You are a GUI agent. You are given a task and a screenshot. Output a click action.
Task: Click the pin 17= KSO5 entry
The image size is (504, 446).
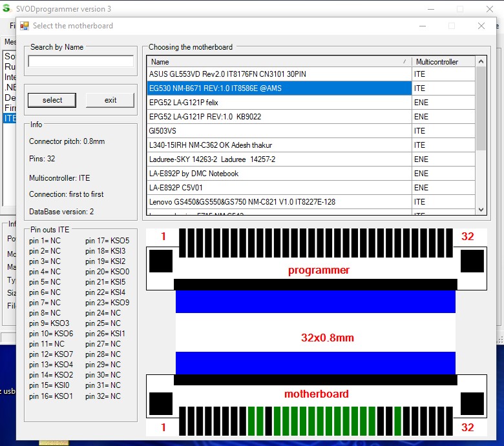[107, 241]
